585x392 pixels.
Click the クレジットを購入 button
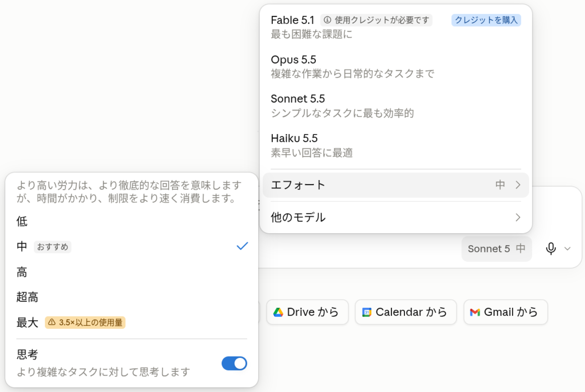(486, 20)
